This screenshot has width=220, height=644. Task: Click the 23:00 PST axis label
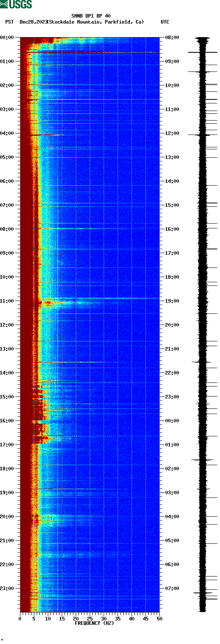coord(7,589)
